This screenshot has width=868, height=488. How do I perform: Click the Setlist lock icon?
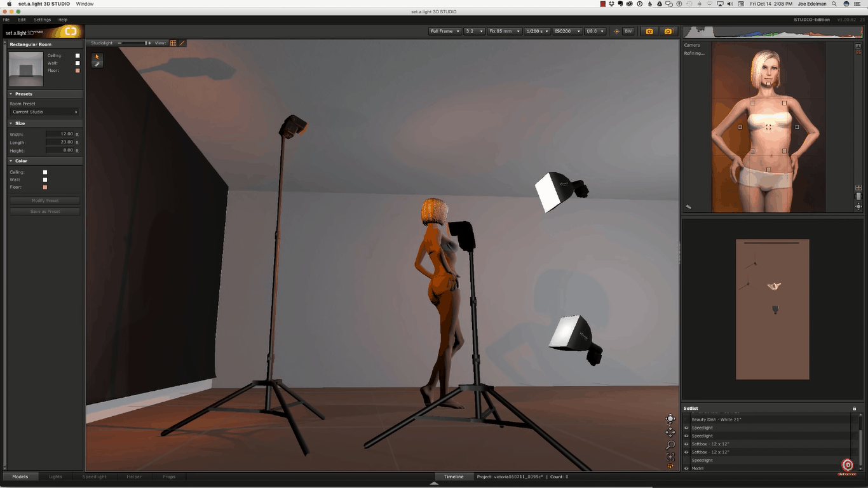[854, 408]
